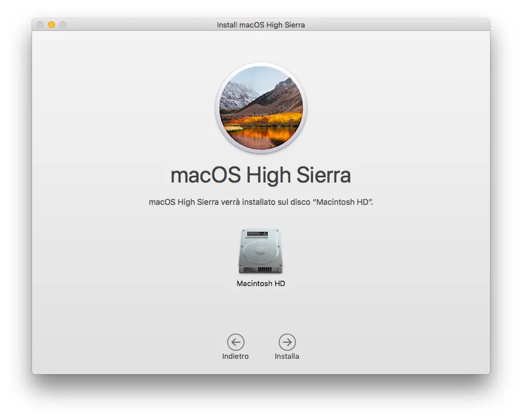This screenshot has height=420, width=522.
Task: Click the right-arrow Installa icon
Action: [x=287, y=342]
